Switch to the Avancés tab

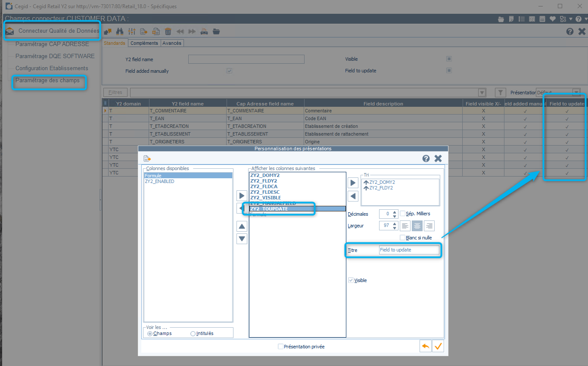(x=172, y=43)
